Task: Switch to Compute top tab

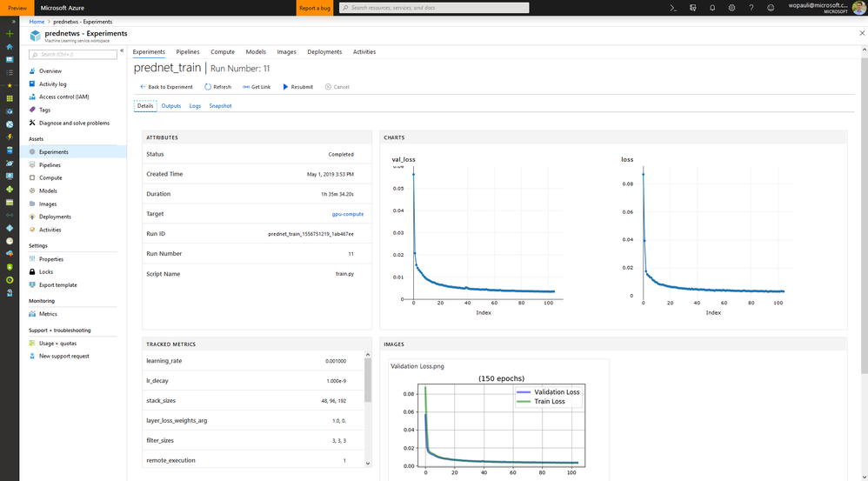Action: click(x=223, y=52)
